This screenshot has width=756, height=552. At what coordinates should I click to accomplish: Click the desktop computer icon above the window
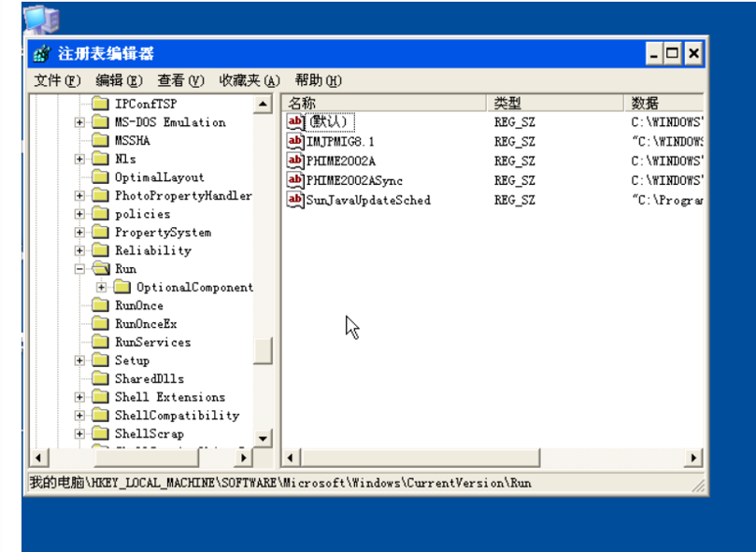[x=42, y=19]
